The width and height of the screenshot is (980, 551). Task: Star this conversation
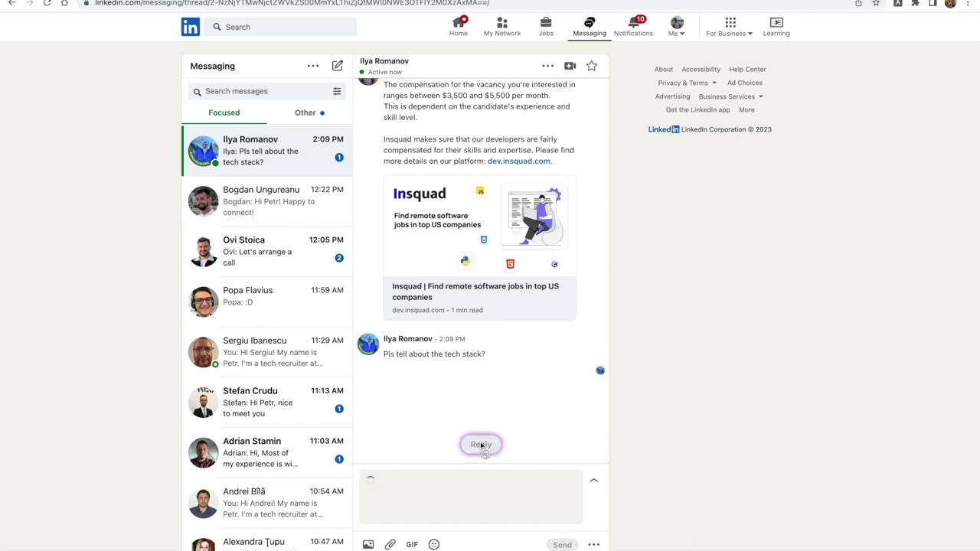coord(592,66)
